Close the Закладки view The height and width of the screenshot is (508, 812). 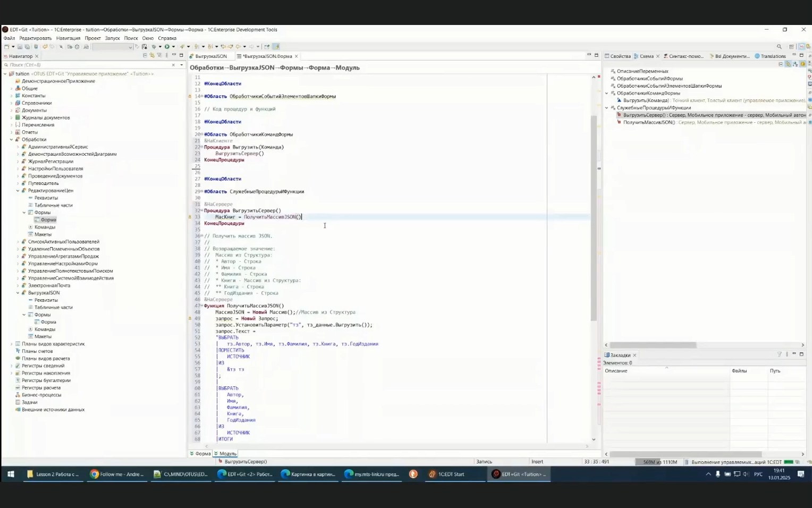click(635, 355)
